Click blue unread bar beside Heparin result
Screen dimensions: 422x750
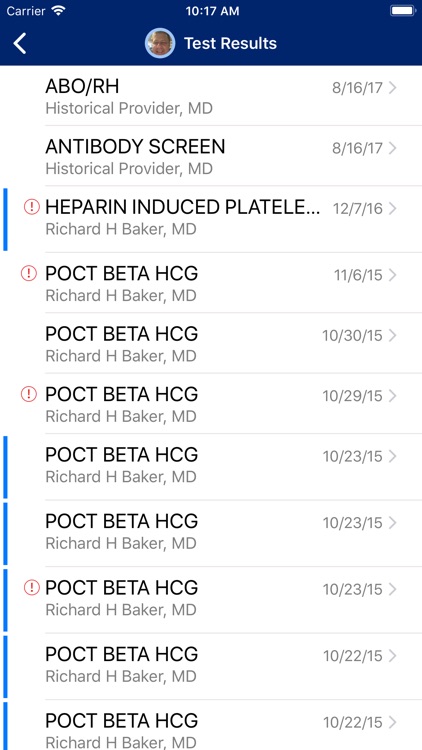click(5, 219)
